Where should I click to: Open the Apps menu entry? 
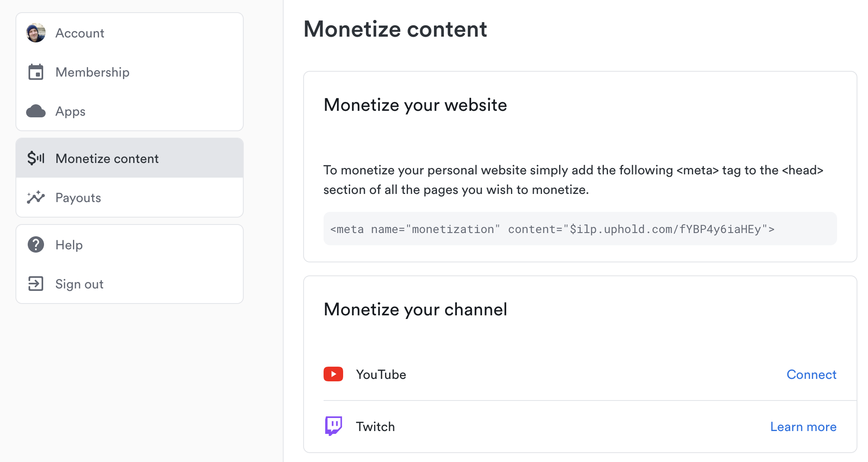70,111
